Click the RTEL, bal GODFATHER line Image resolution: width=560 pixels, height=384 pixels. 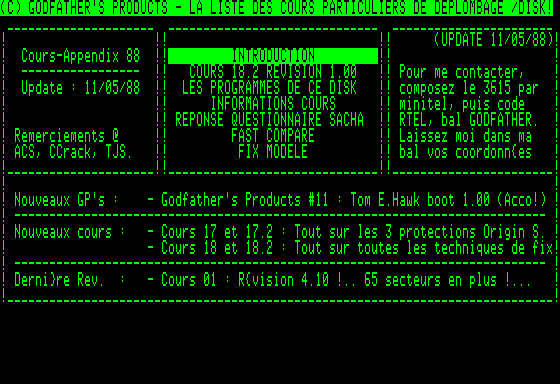pyautogui.click(x=469, y=120)
